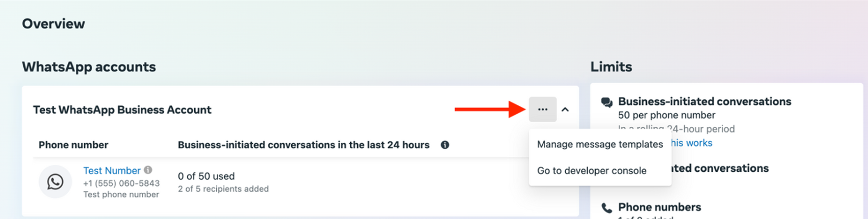Viewport: 868px width, 219px height.
Task: Open the Test Number link
Action: [x=111, y=170]
